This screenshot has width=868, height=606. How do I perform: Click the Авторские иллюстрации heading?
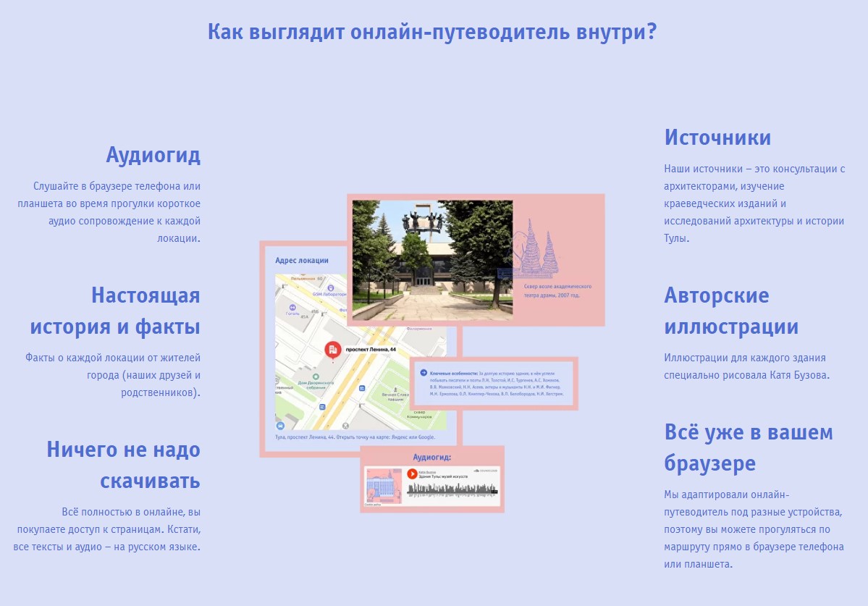tap(731, 311)
